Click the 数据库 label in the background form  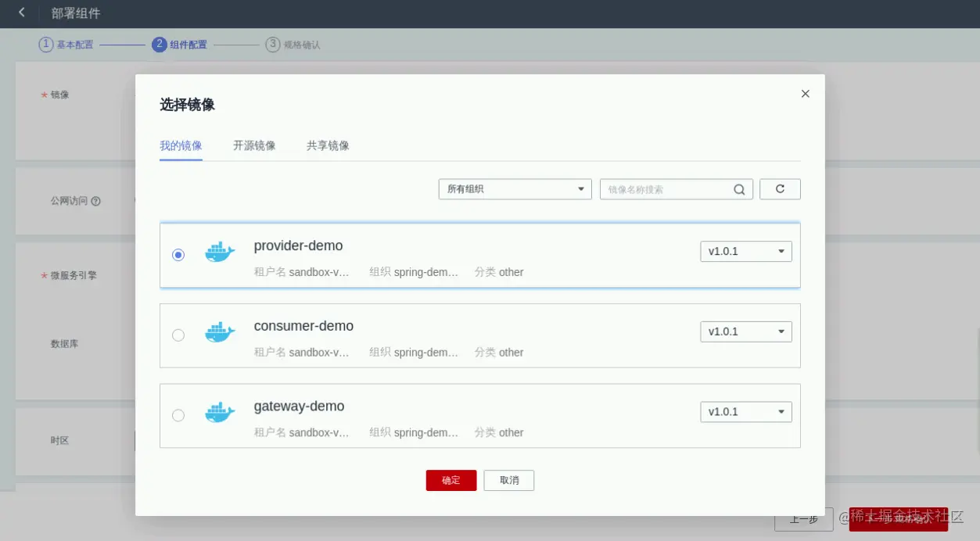(64, 344)
